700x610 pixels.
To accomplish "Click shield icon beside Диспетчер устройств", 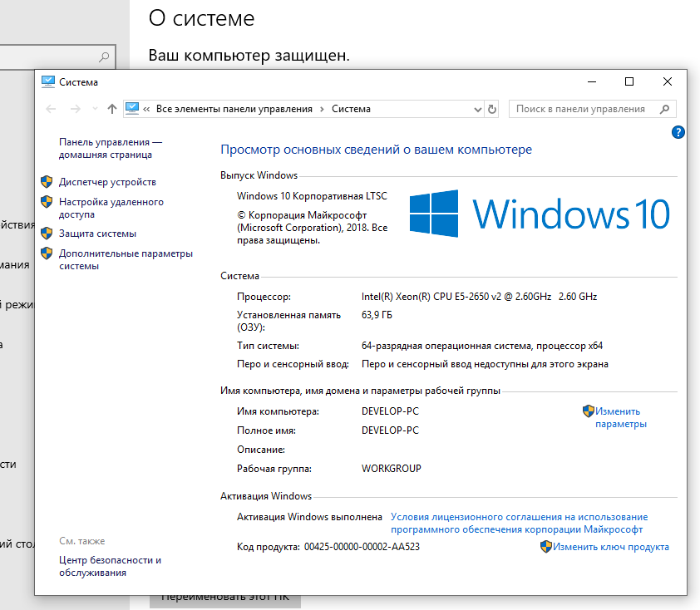I will (47, 182).
